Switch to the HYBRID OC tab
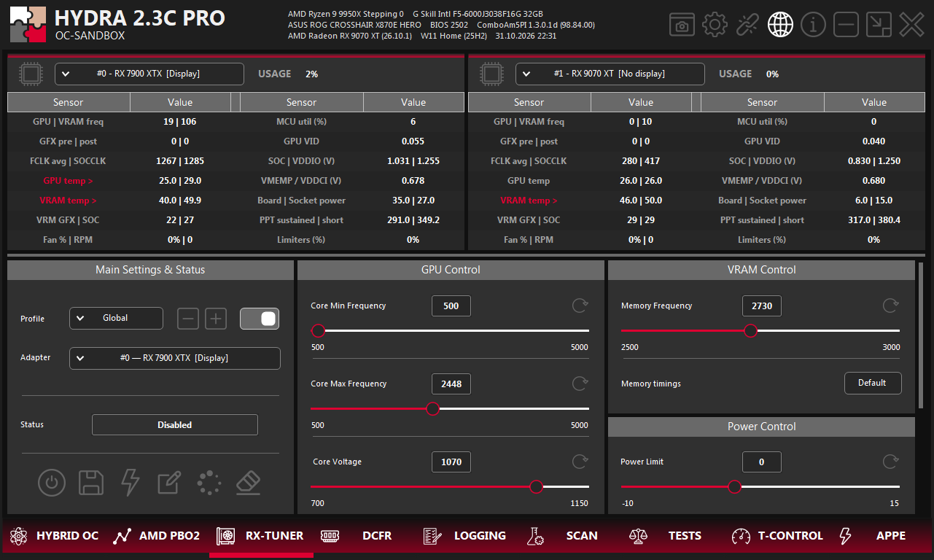934x560 pixels. tap(54, 536)
